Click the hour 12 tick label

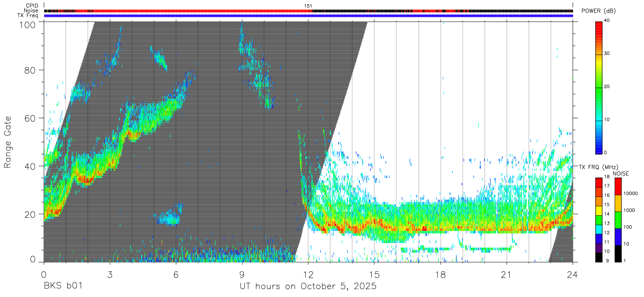tap(308, 274)
